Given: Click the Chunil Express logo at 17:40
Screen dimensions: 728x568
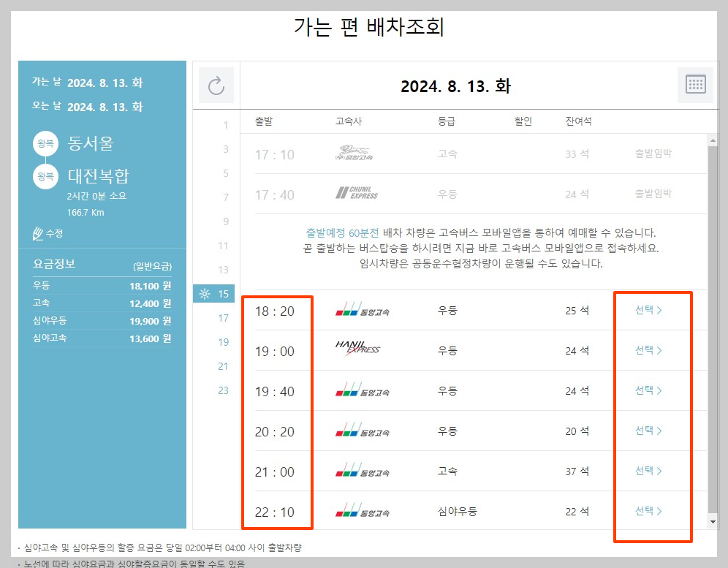Looking at the screenshot, I should 357,193.
